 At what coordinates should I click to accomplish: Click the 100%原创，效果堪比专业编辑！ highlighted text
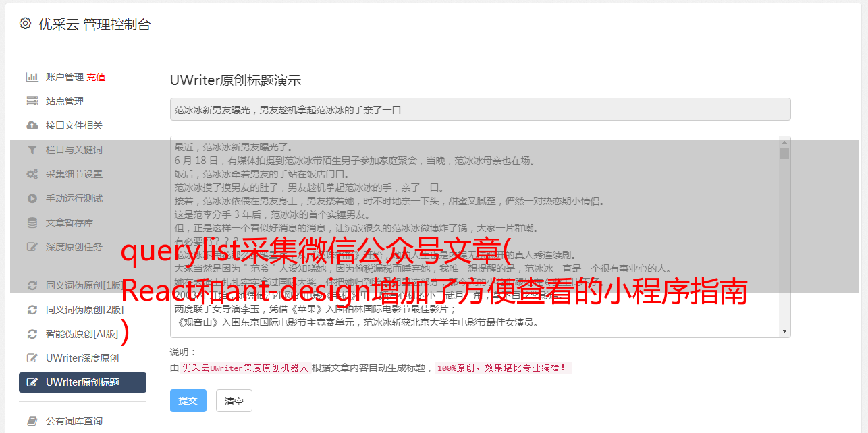coord(503,368)
